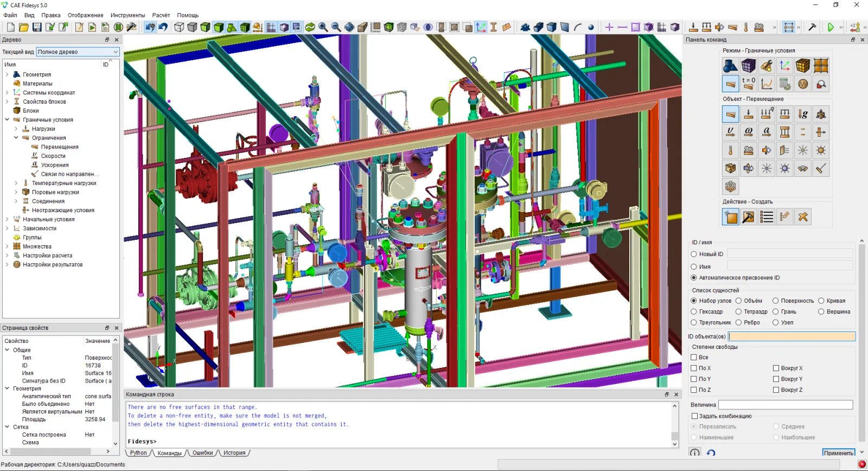Switch to the "Команды" tab
Screen dimensions: 868x471
(x=169, y=453)
